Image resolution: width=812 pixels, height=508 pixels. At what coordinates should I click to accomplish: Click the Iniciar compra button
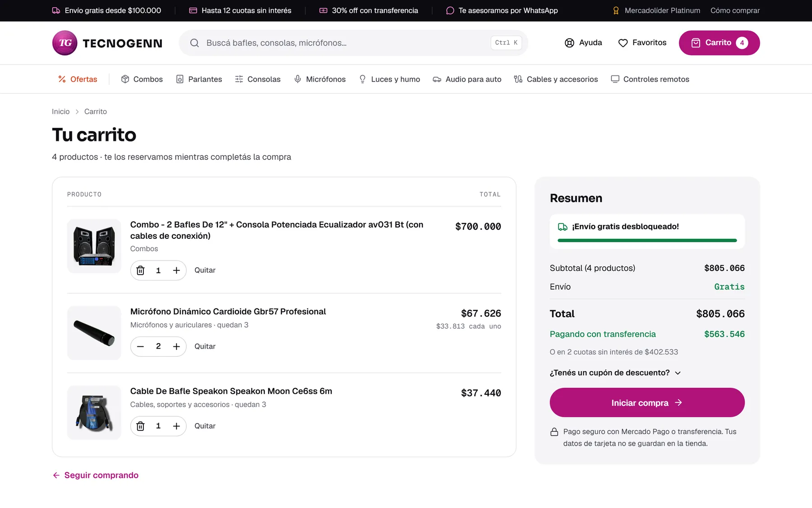click(647, 402)
